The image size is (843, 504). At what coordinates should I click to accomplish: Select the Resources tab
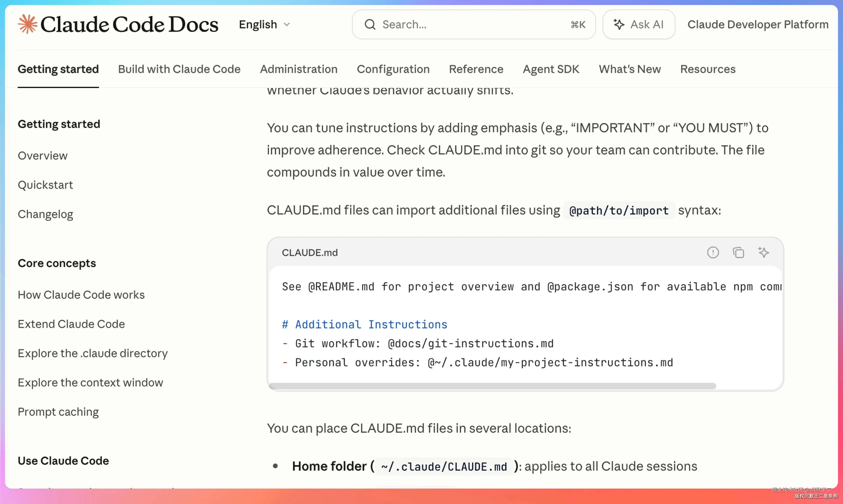(708, 69)
